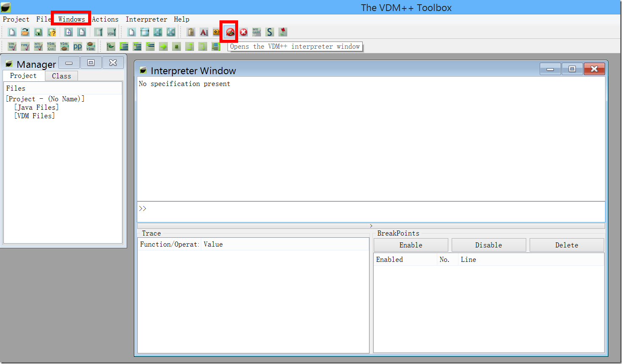The image size is (622, 364).
Task: Click the green Up arrow debugger icon
Action: point(190,46)
